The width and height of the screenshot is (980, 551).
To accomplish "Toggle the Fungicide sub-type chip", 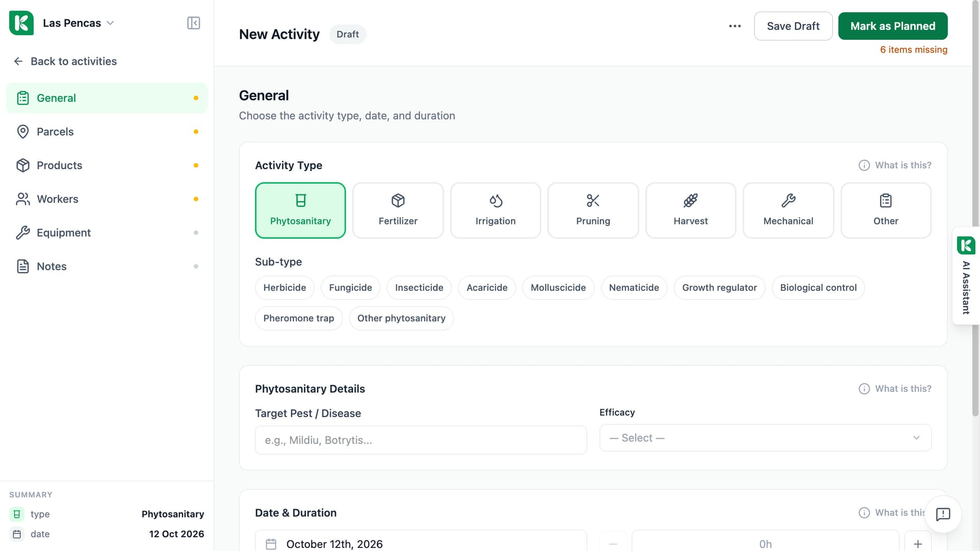I will (350, 288).
